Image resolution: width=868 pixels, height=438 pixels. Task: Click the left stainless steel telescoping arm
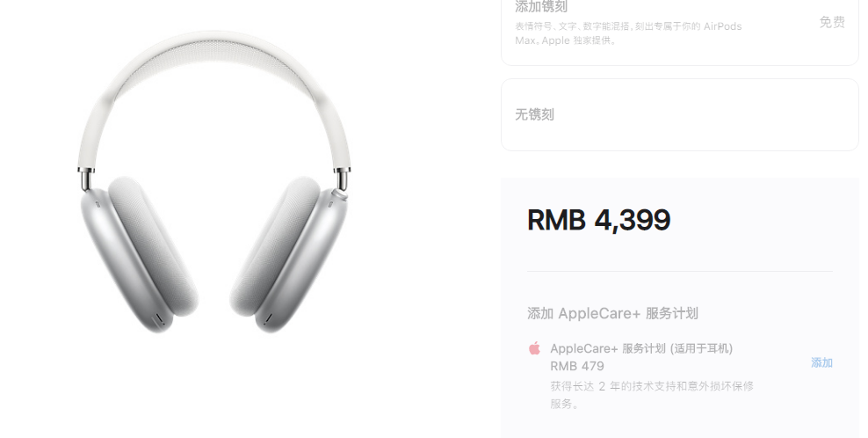tap(86, 179)
